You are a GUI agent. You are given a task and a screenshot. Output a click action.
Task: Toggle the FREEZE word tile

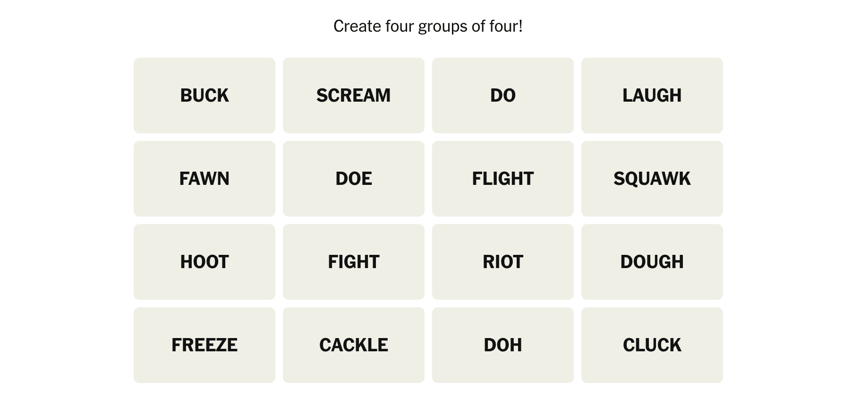(x=204, y=345)
